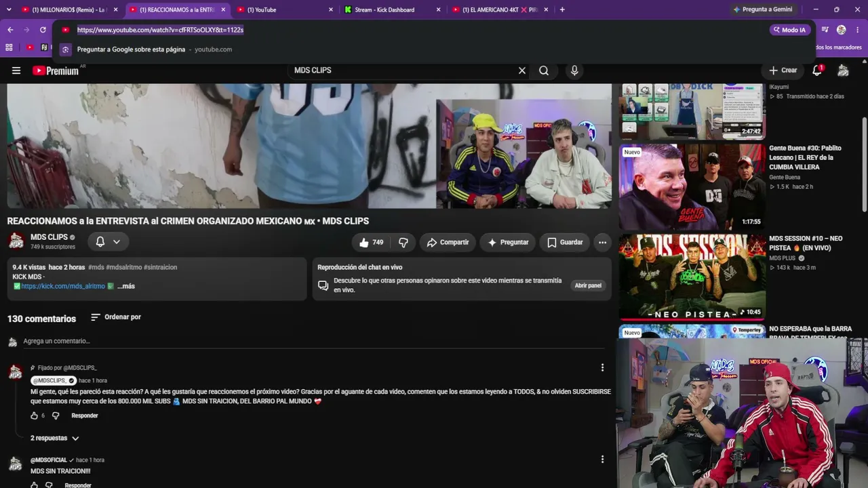Viewport: 868px width, 488px height.
Task: Open more actions menu for the video
Action: [602, 243]
